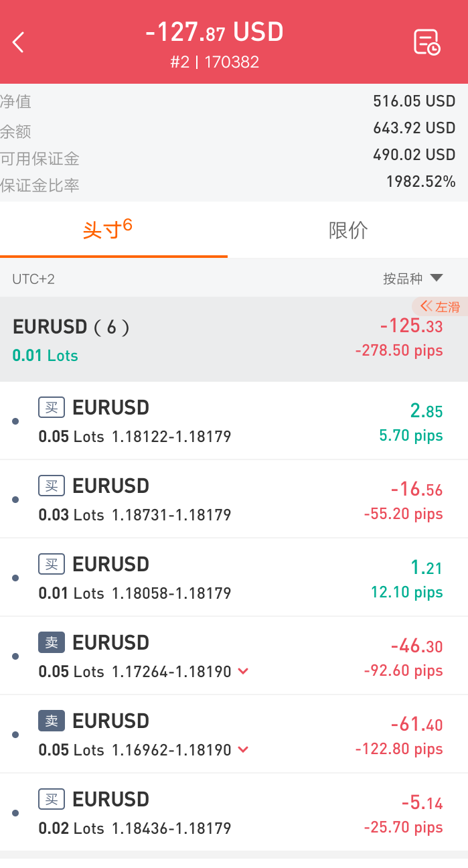Collapse the EURUSD (6) group header

[234, 340]
